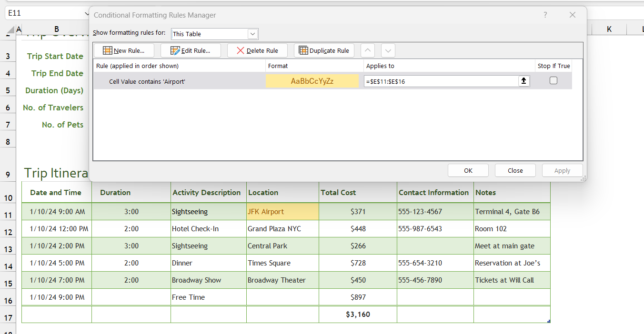The width and height of the screenshot is (644, 334).
Task: Click '1/10/24 9:00 PM' cell
Action: [x=57, y=297]
